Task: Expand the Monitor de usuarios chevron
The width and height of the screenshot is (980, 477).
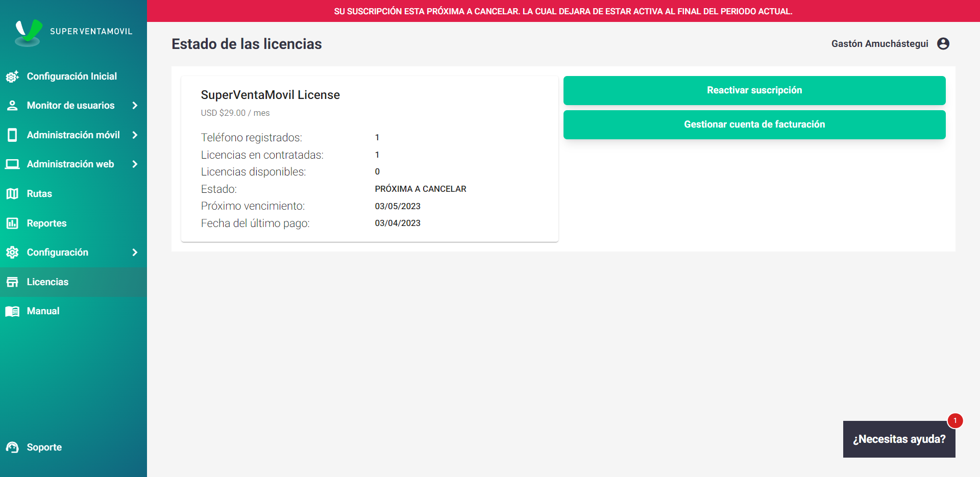Action: 135,106
